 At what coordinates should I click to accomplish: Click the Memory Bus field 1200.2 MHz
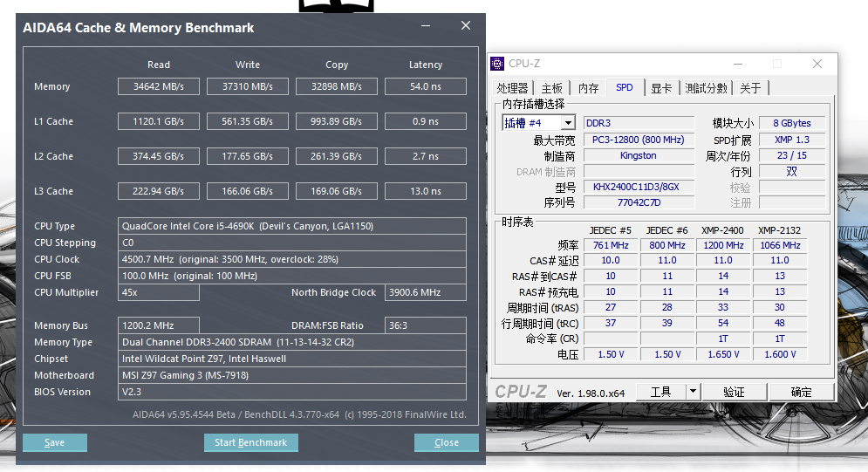(158, 325)
